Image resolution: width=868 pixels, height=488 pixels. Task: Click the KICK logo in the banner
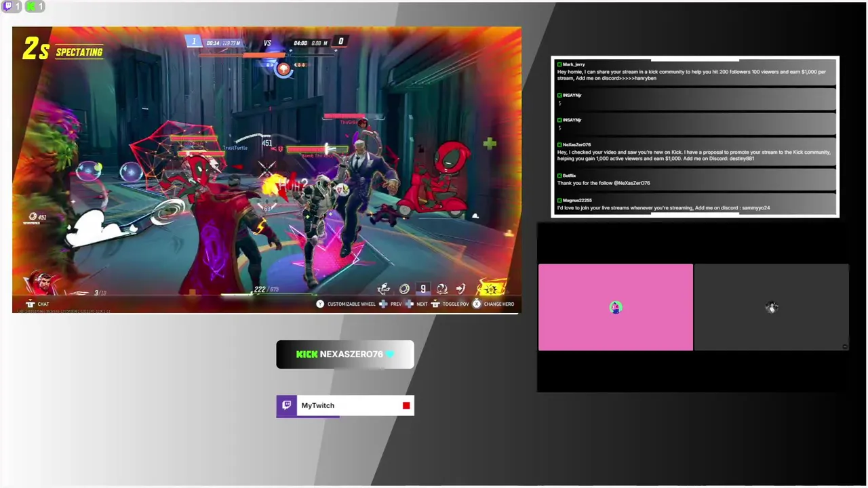(307, 354)
